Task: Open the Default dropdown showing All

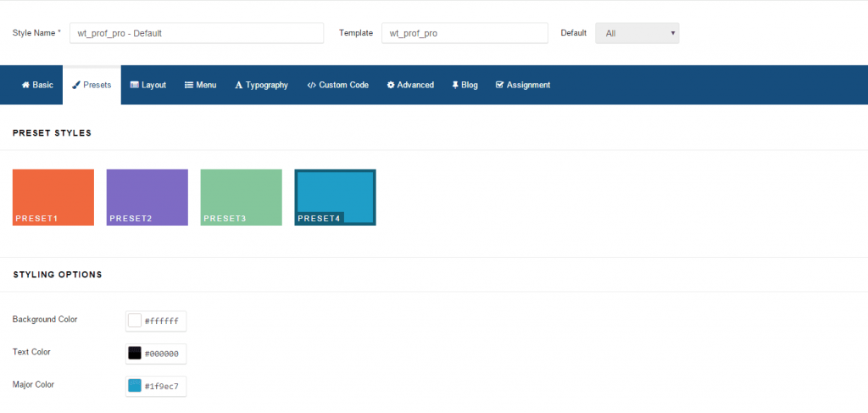Action: click(x=637, y=33)
